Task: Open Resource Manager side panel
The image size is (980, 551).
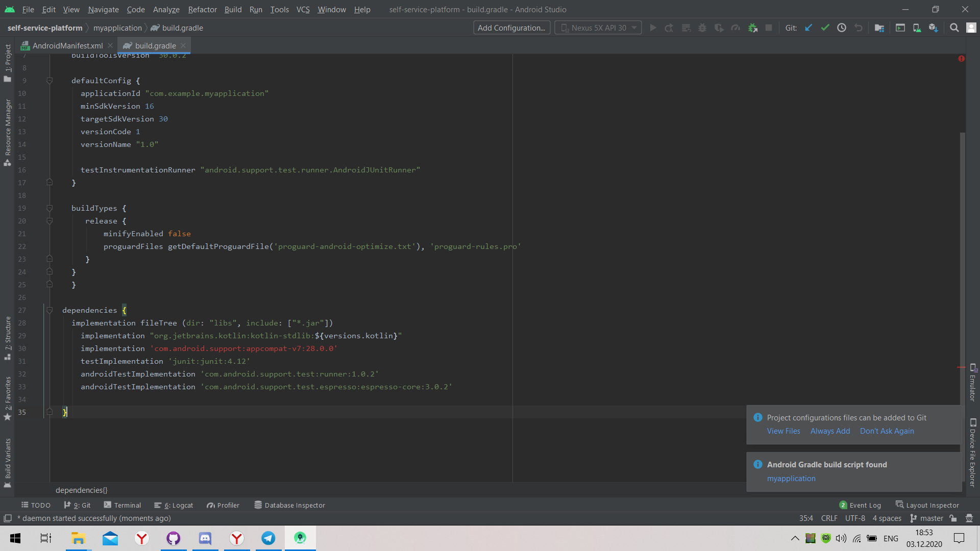Action: 8,132
